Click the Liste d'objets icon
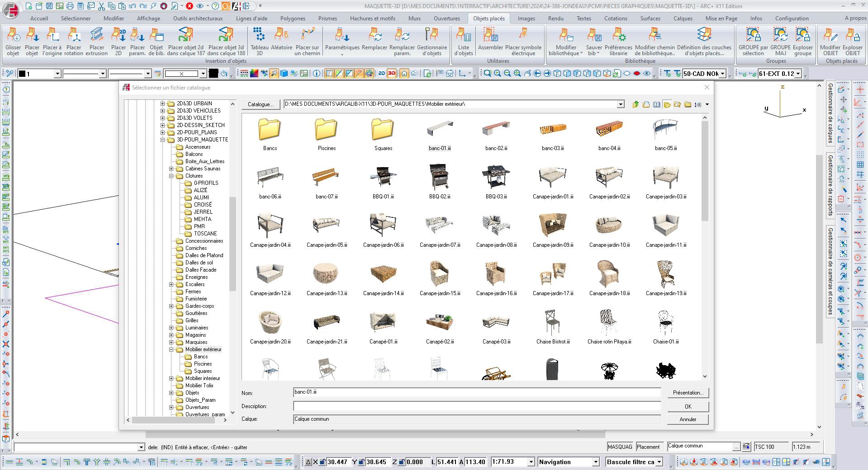The image size is (868, 470). click(463, 35)
